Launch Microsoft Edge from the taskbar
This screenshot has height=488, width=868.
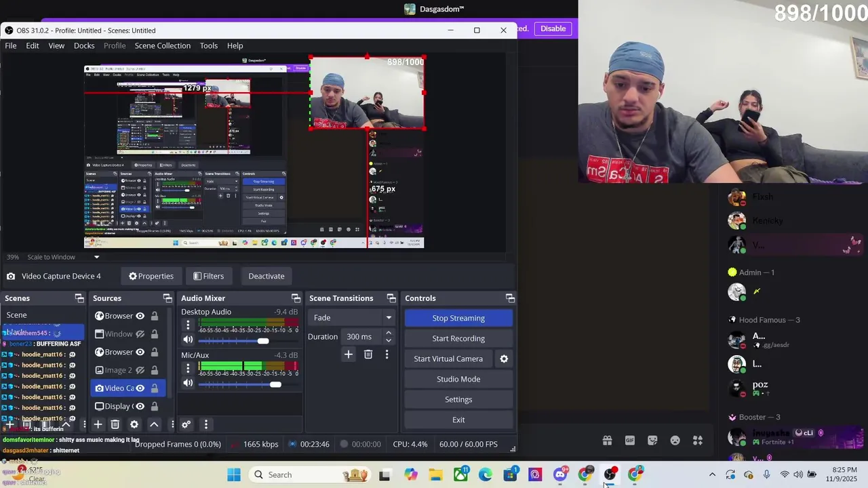(x=486, y=474)
